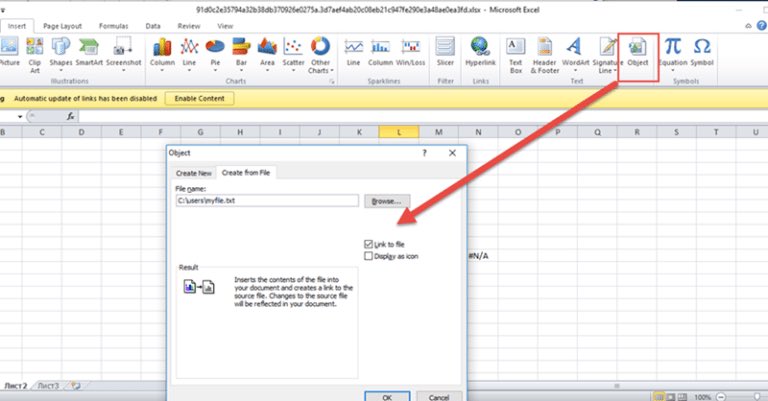Click into the formula bar
The height and width of the screenshot is (401, 768).
pos(423,117)
